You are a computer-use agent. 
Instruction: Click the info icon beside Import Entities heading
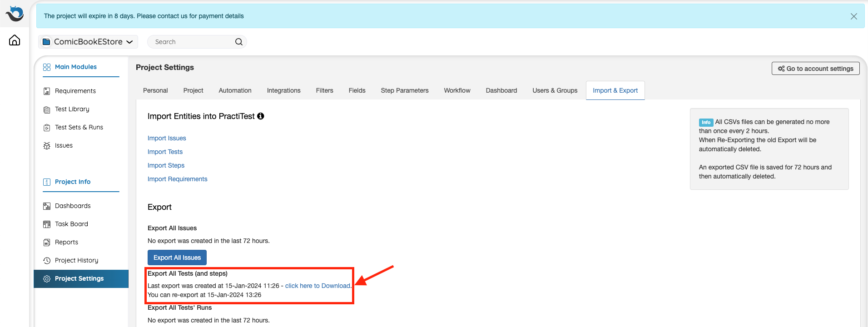[261, 116]
